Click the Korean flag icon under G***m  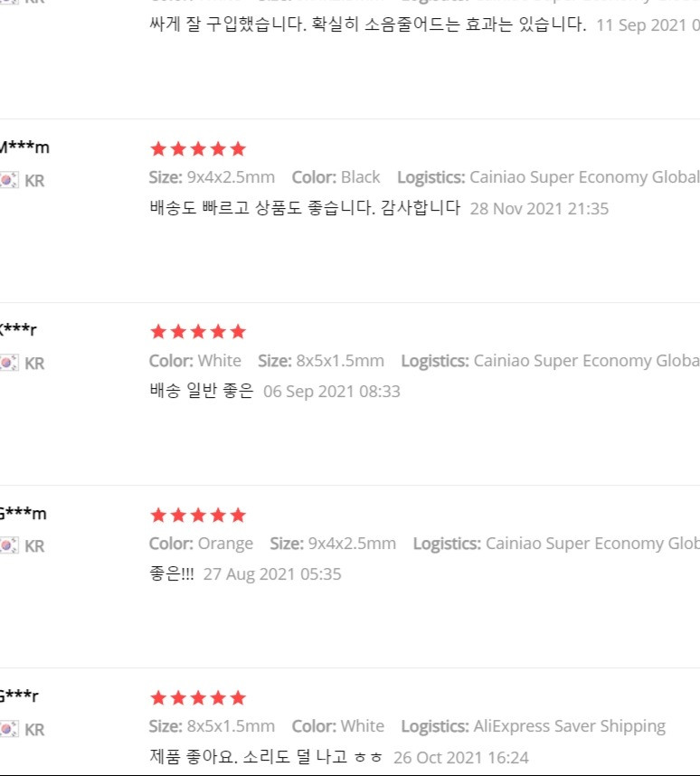(x=9, y=544)
